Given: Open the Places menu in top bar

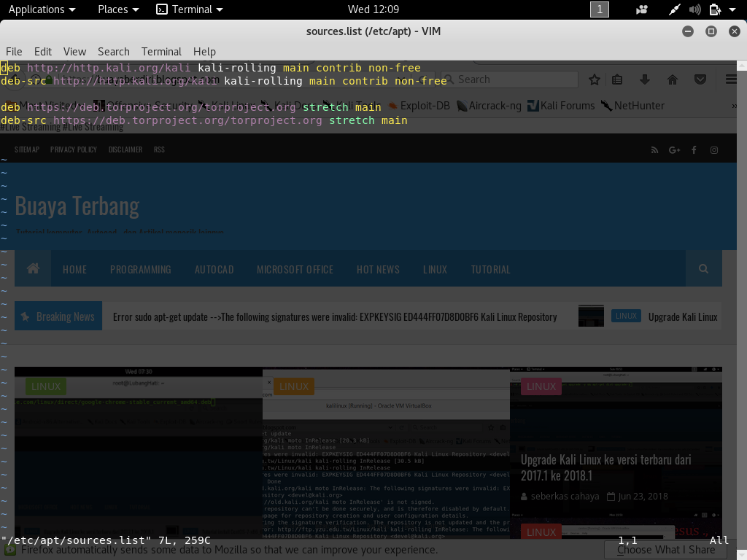Looking at the screenshot, I should click(118, 9).
